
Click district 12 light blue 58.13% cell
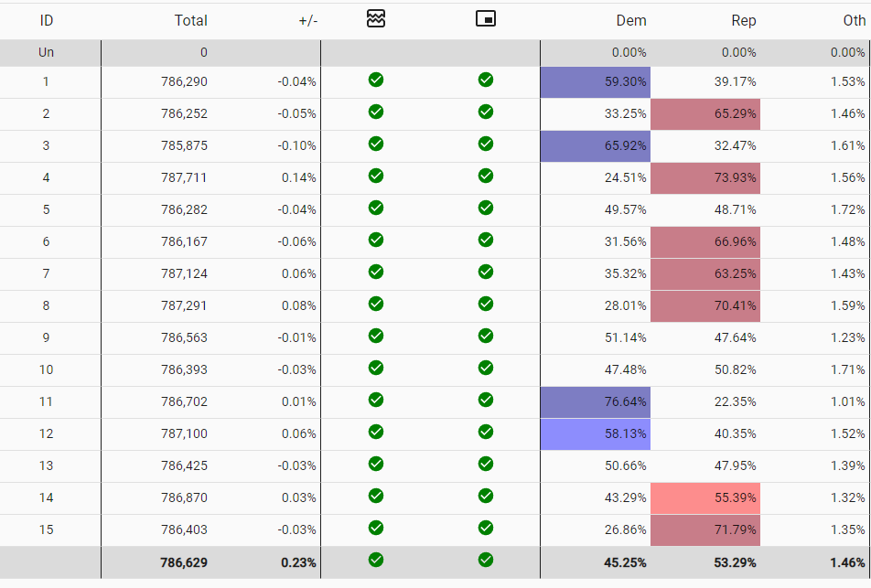click(596, 434)
